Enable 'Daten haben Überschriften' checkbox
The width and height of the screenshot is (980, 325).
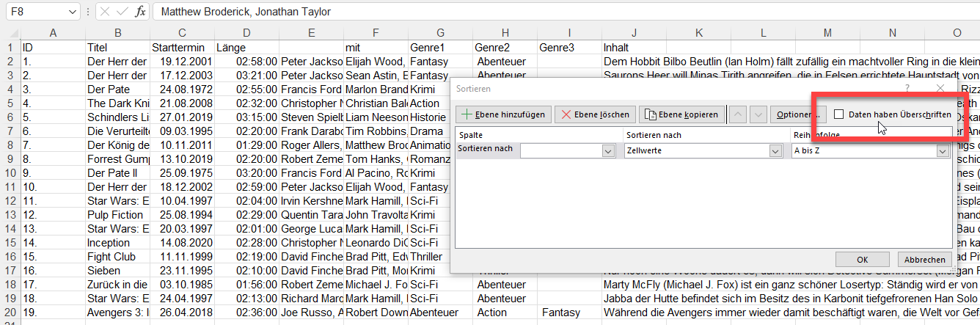click(x=839, y=114)
